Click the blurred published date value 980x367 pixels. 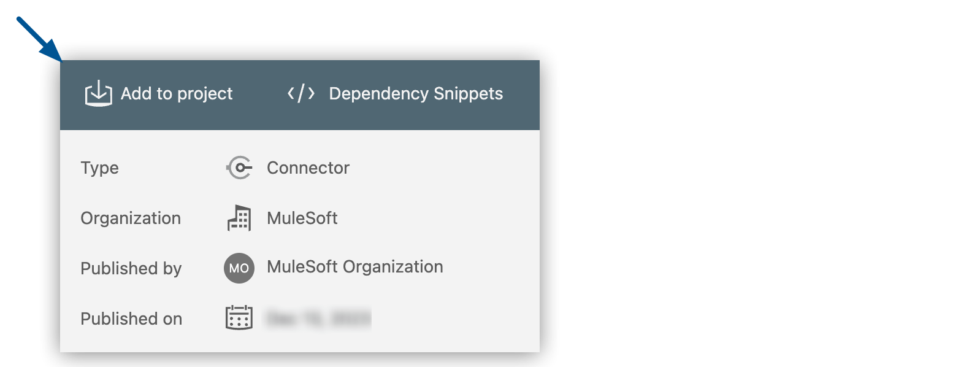317,318
